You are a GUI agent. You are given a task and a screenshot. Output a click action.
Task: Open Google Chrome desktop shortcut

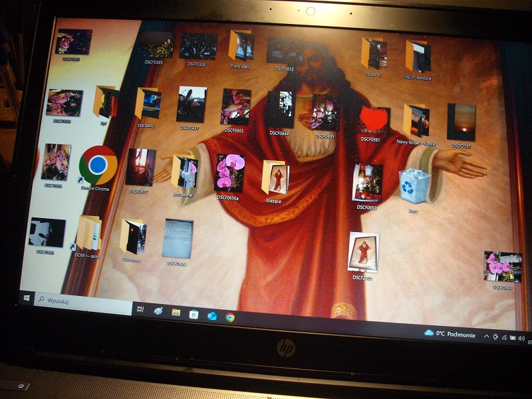pos(98,166)
